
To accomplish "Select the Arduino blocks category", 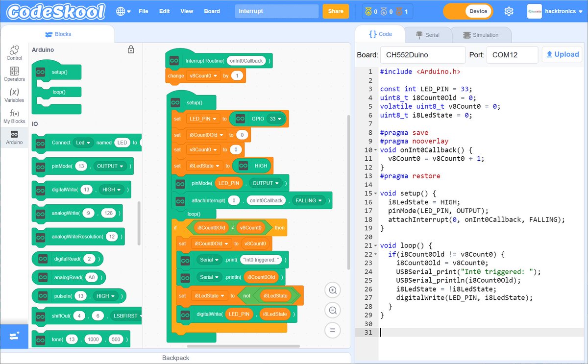I will click(x=14, y=137).
